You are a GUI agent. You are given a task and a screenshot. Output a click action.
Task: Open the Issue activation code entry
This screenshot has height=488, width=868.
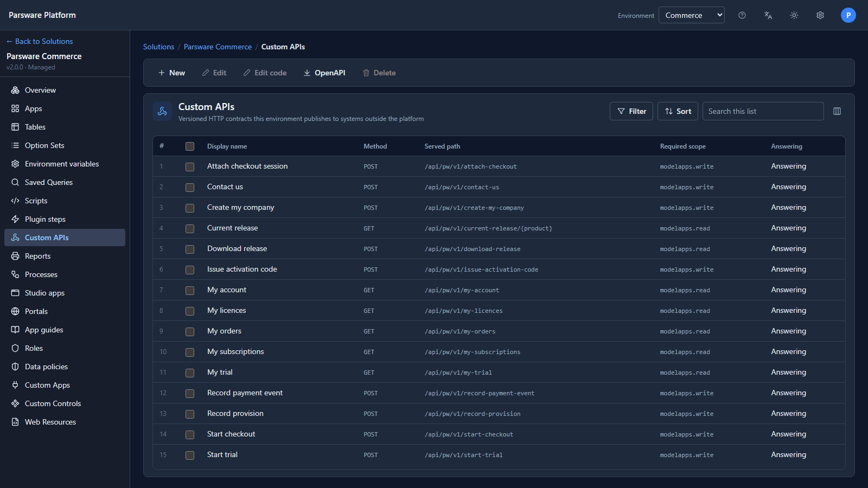(242, 269)
